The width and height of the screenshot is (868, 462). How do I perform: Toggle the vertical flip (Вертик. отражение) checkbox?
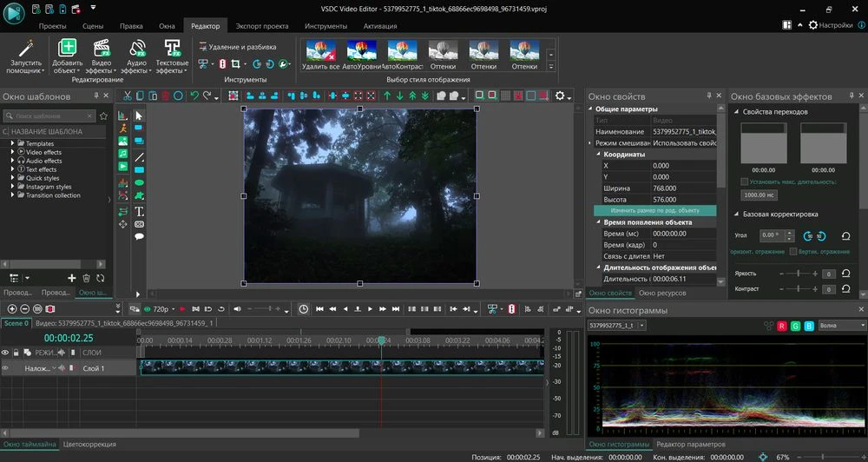coord(792,252)
